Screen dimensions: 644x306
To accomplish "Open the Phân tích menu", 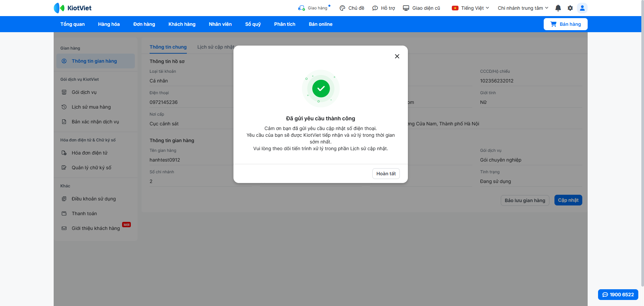I will click(285, 24).
